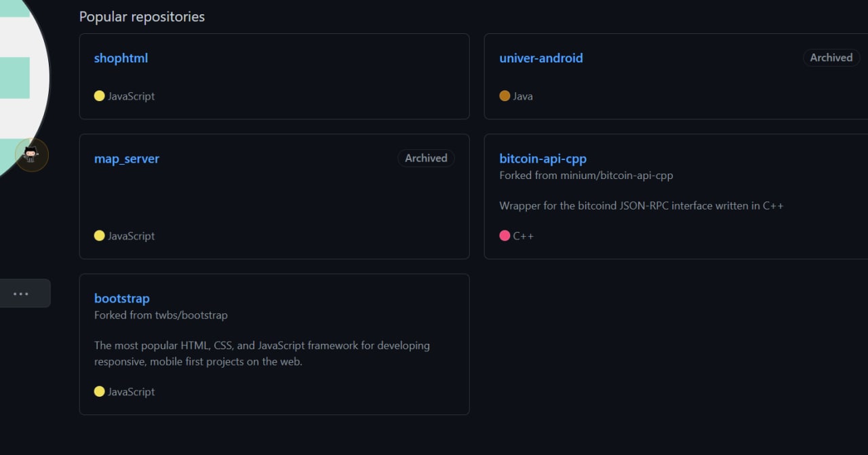Click the yellow JavaScript dot in map_server card
This screenshot has height=455, width=868.
tap(99, 236)
